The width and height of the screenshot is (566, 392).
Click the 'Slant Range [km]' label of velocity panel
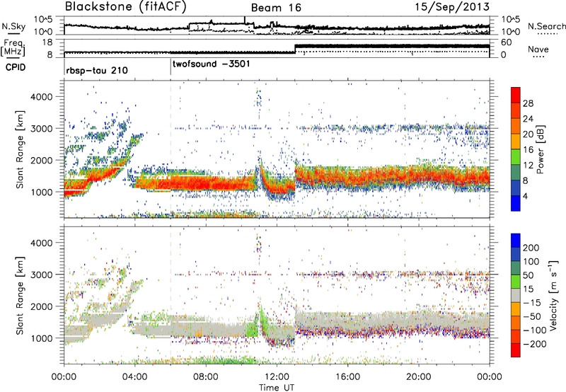(20, 295)
